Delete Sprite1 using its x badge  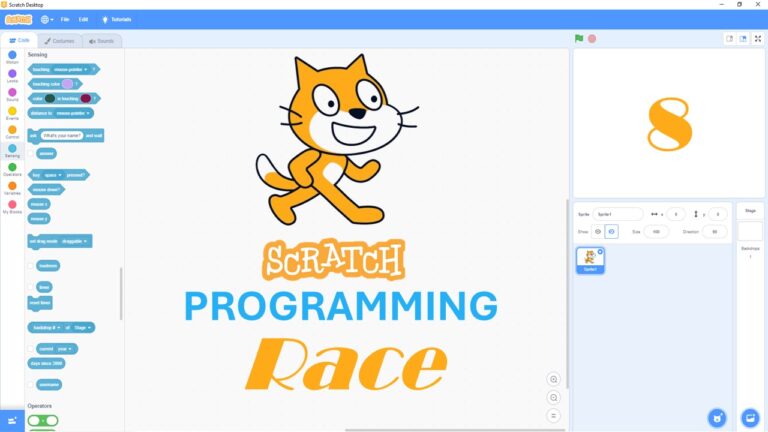(x=600, y=251)
